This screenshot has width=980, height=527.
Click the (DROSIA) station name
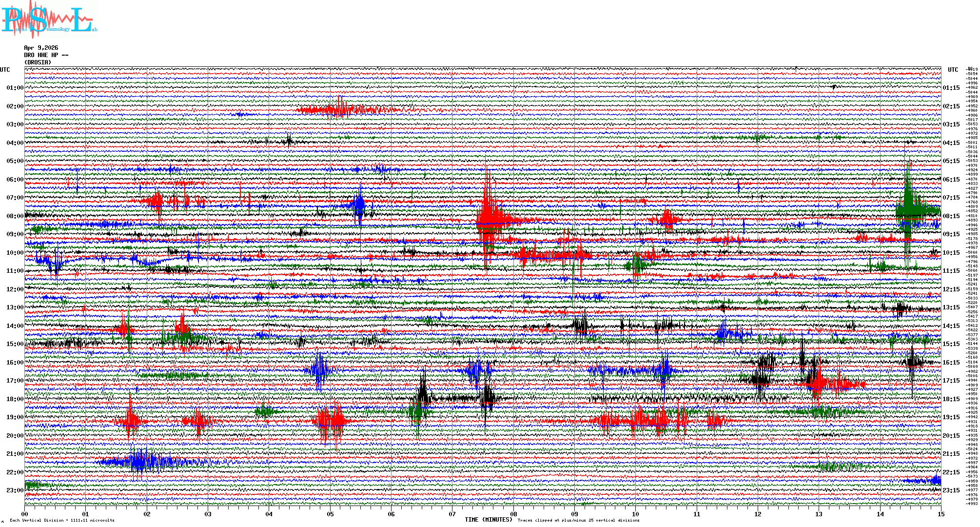pyautogui.click(x=38, y=62)
